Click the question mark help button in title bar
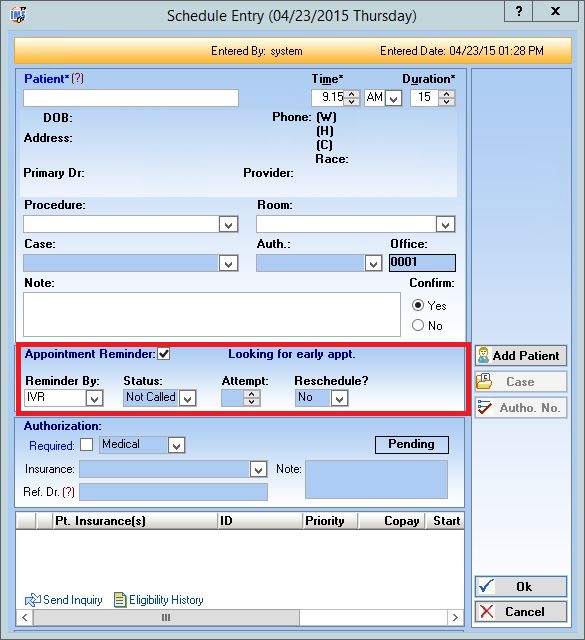Viewport: 585px width, 640px height. [x=518, y=11]
